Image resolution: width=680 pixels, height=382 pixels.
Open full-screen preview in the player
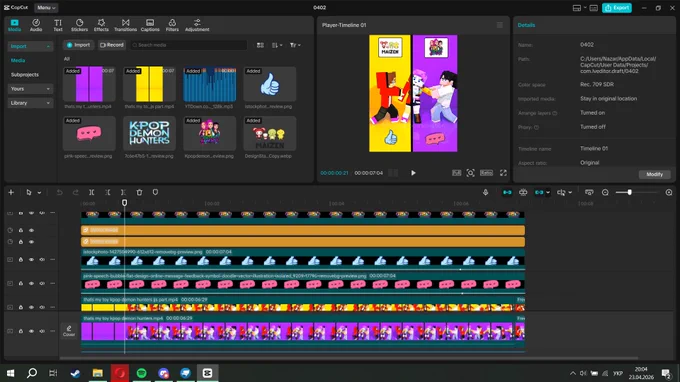click(503, 173)
